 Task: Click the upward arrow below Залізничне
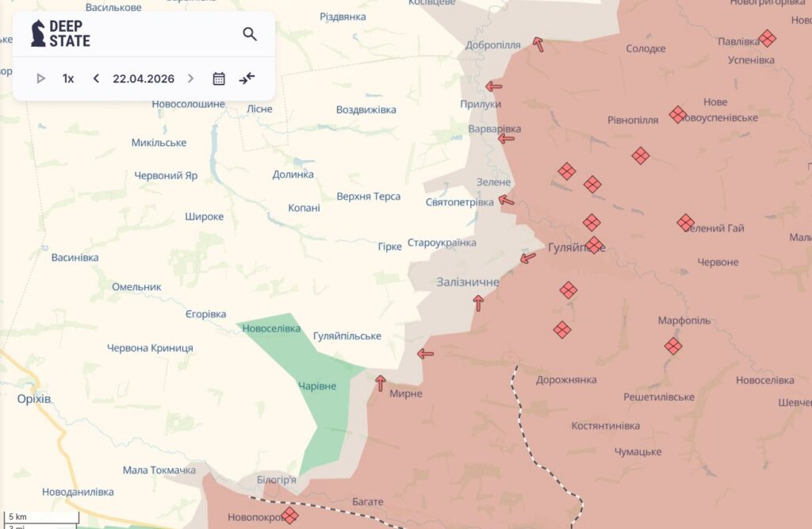click(x=478, y=302)
